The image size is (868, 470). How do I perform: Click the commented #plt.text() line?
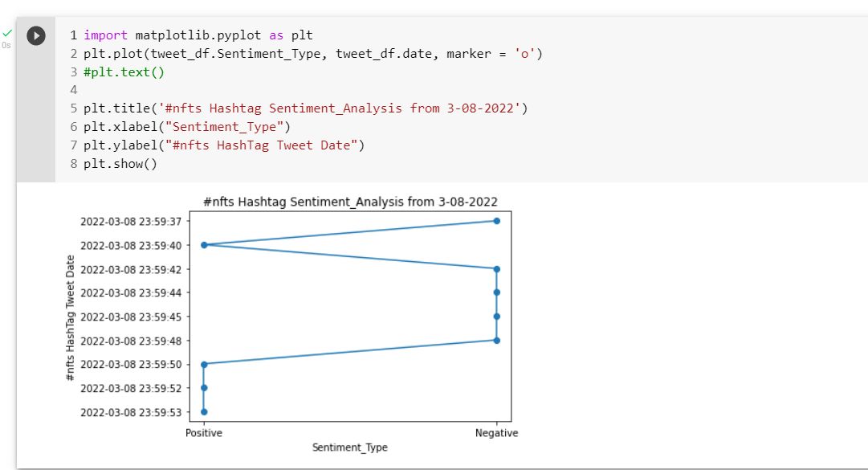[124, 72]
